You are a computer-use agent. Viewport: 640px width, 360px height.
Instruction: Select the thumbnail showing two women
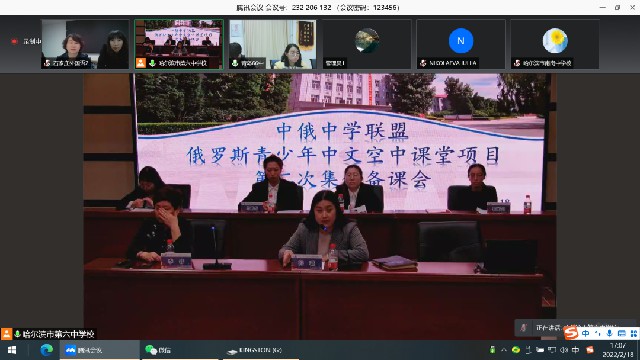(85, 44)
